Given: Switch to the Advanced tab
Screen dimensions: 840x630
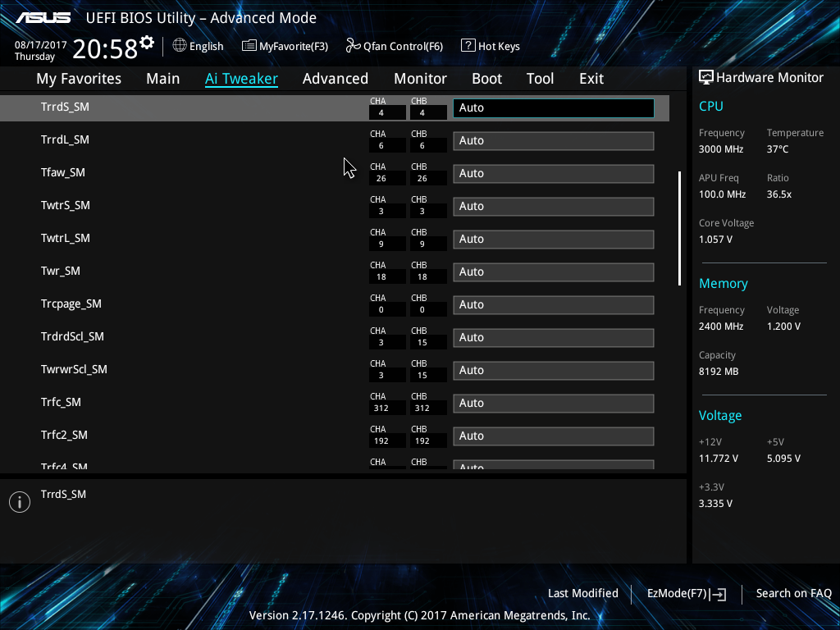Looking at the screenshot, I should [336, 79].
